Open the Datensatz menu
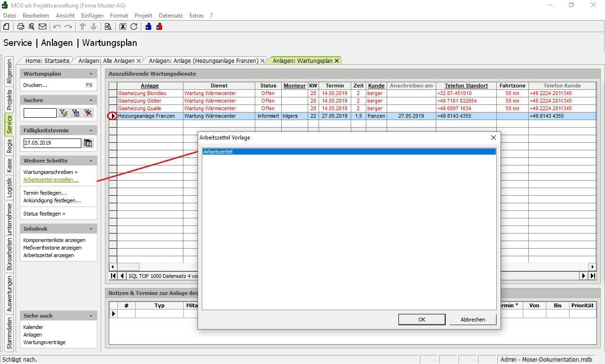This screenshot has width=605, height=364. pos(171,16)
